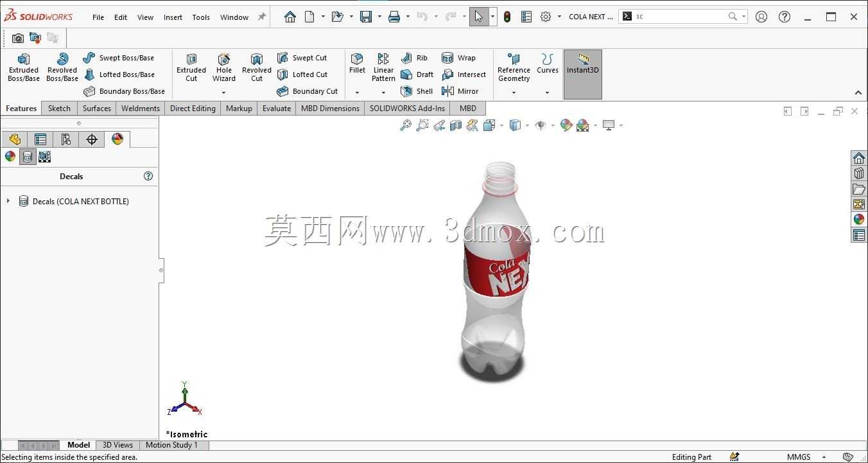Open the Tools menu

point(201,17)
